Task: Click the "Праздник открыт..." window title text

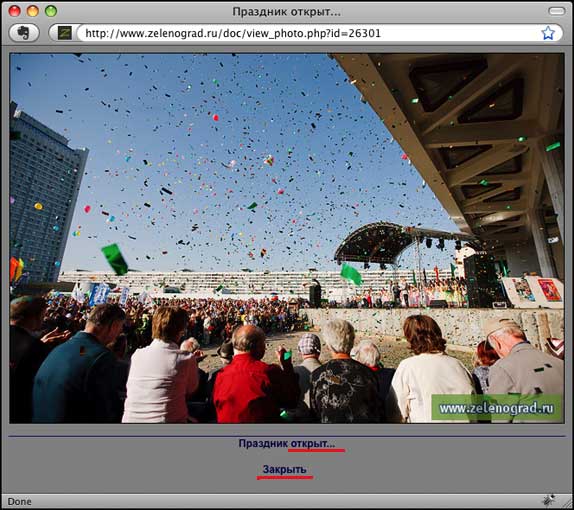Action: [x=287, y=12]
